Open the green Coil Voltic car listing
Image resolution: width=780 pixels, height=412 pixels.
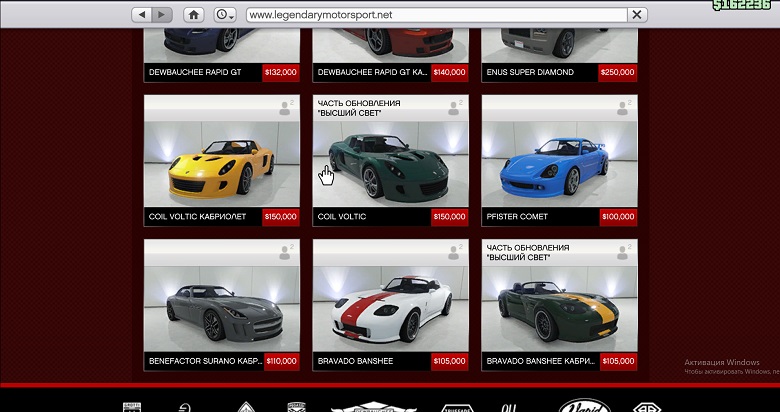[391, 165]
